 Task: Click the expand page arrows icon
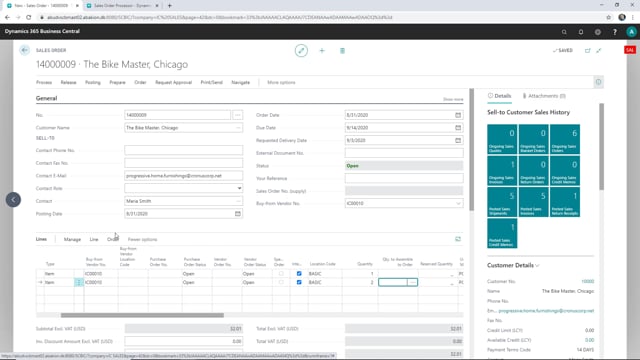coord(599,51)
